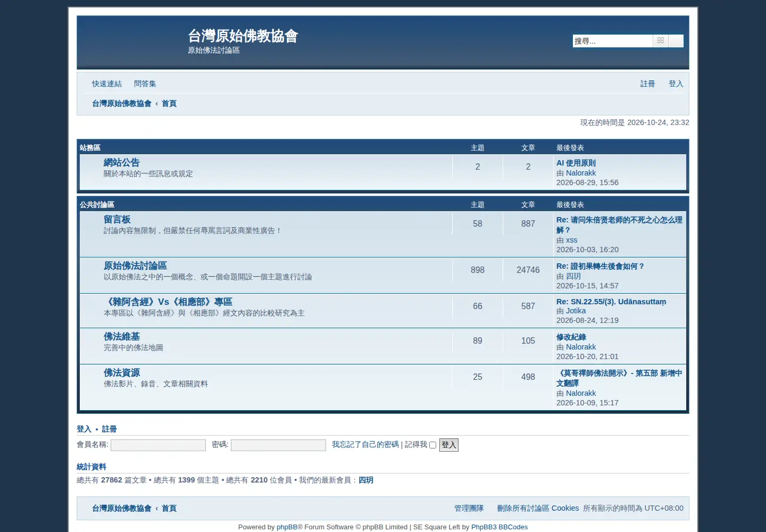
Task: Click the search submit button beside the 搜尋 field
Action: pyautogui.click(x=660, y=41)
